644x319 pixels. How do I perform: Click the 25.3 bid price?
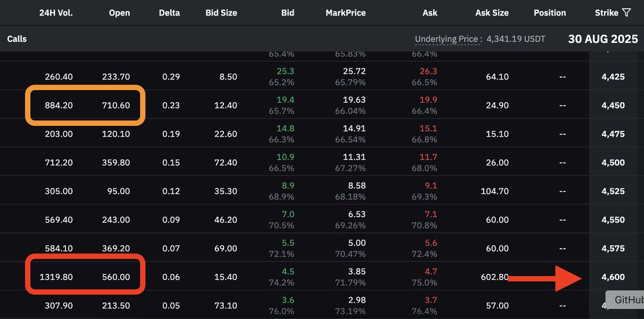coord(286,71)
